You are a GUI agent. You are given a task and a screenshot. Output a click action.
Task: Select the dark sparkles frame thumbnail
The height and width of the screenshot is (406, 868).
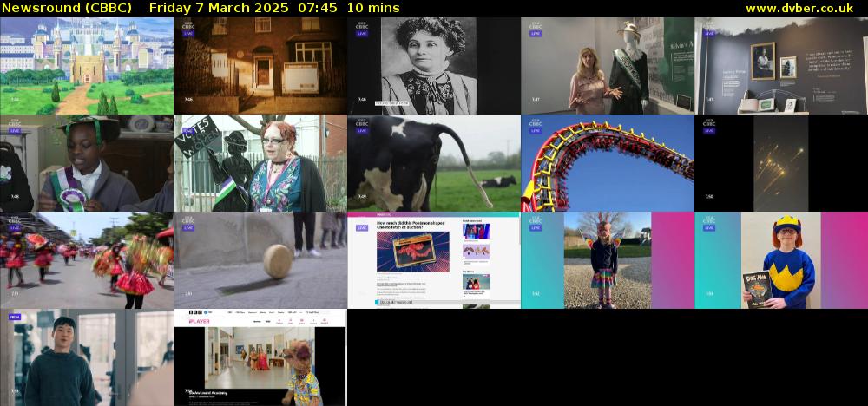(x=781, y=163)
